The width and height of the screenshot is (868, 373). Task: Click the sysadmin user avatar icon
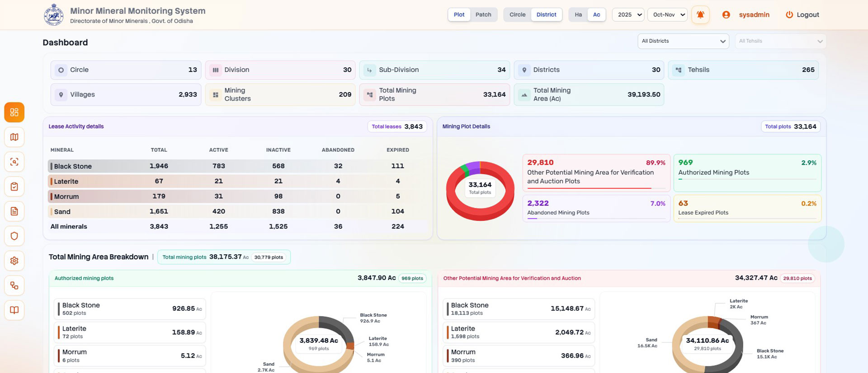tap(726, 14)
